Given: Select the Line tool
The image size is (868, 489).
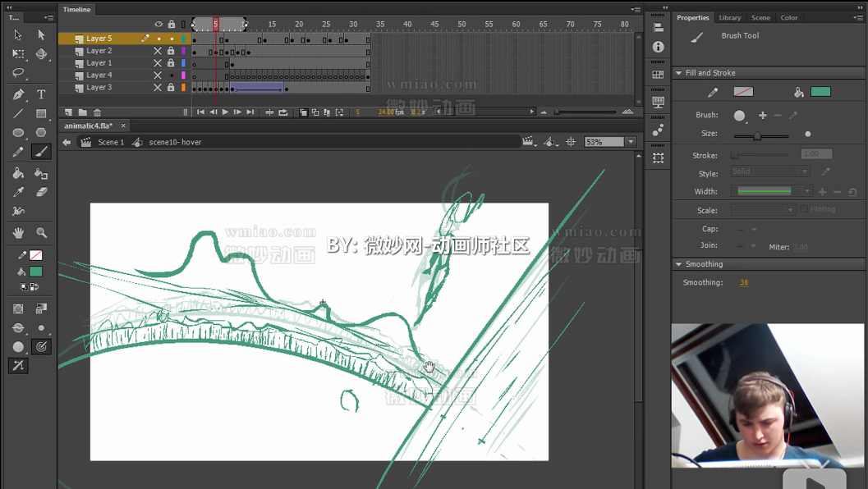Looking at the screenshot, I should (x=18, y=113).
